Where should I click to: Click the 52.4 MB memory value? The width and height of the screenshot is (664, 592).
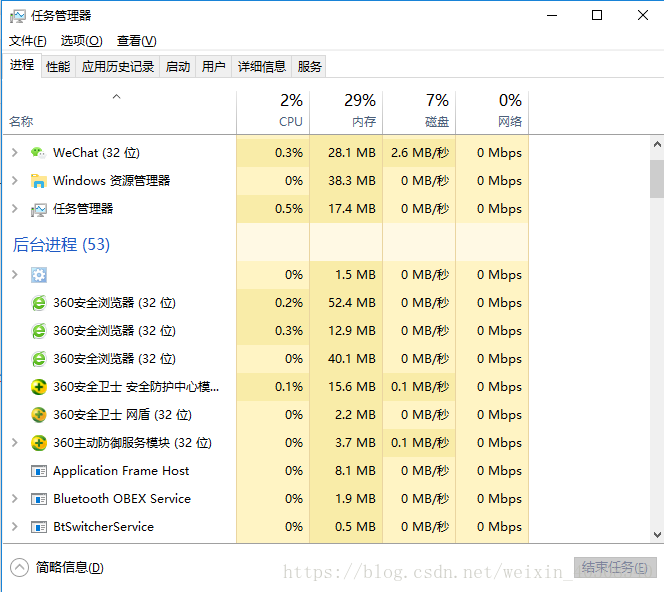tap(352, 303)
